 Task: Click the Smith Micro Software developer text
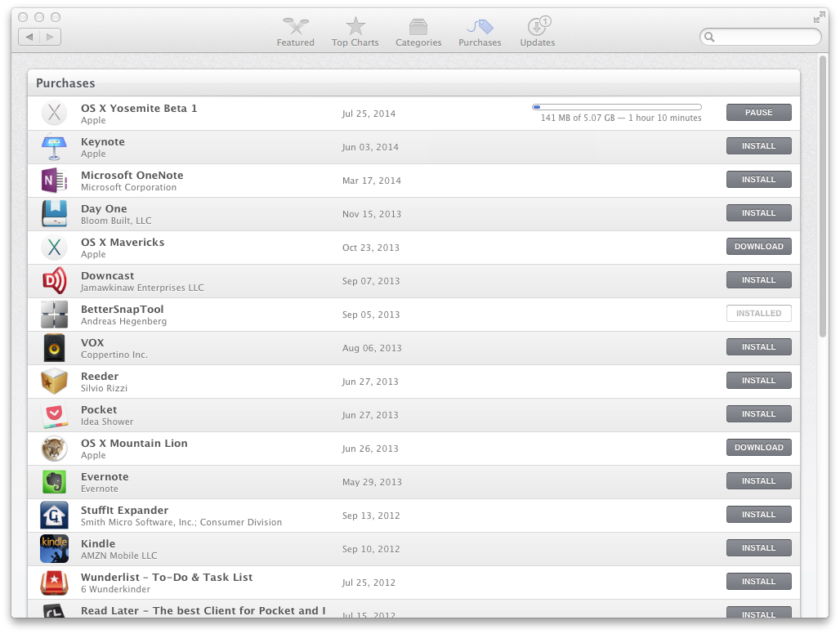click(181, 523)
